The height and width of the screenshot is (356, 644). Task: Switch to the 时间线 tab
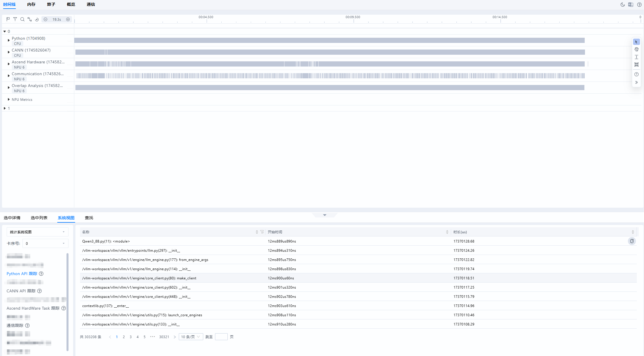[x=10, y=5]
